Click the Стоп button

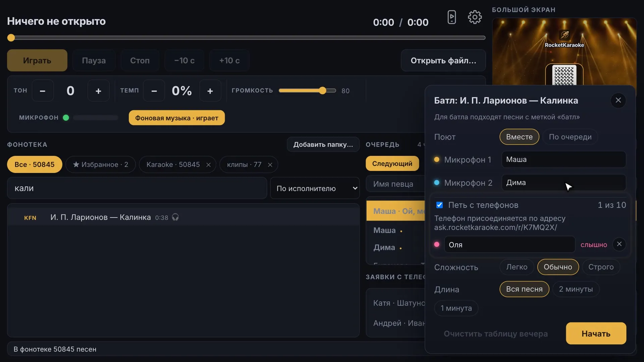click(140, 60)
